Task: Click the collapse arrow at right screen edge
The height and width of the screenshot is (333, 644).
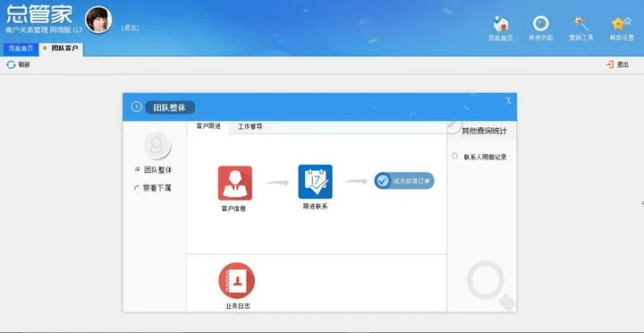Action: (642, 202)
